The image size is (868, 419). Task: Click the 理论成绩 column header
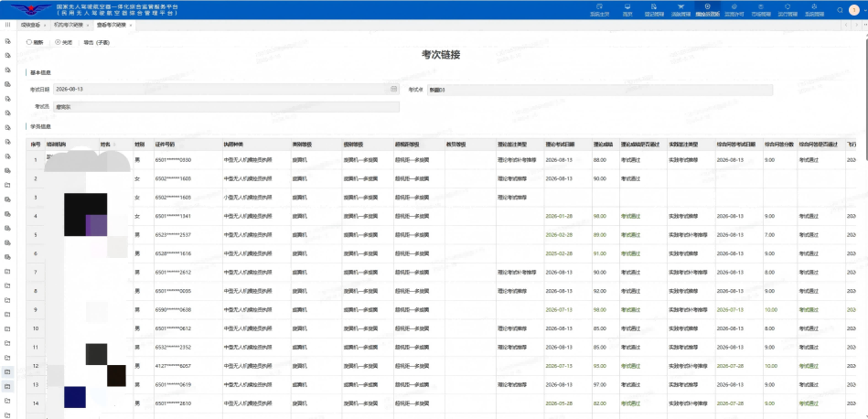(602, 144)
